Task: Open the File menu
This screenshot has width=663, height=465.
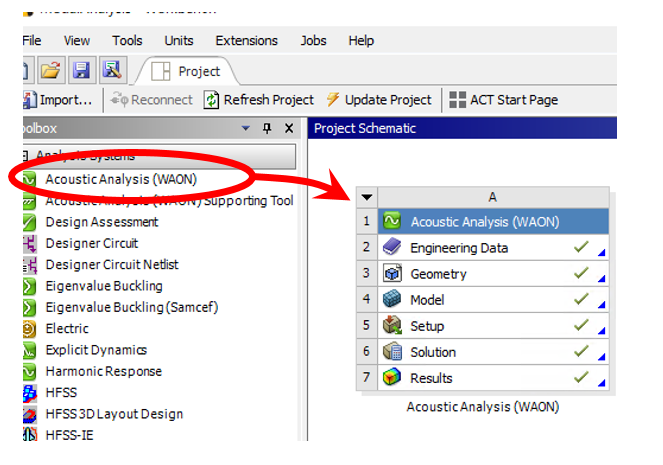Action: [x=32, y=41]
